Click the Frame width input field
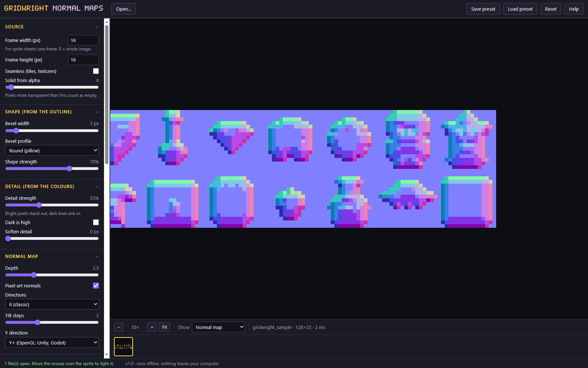The width and height of the screenshot is (588, 368). [83, 40]
